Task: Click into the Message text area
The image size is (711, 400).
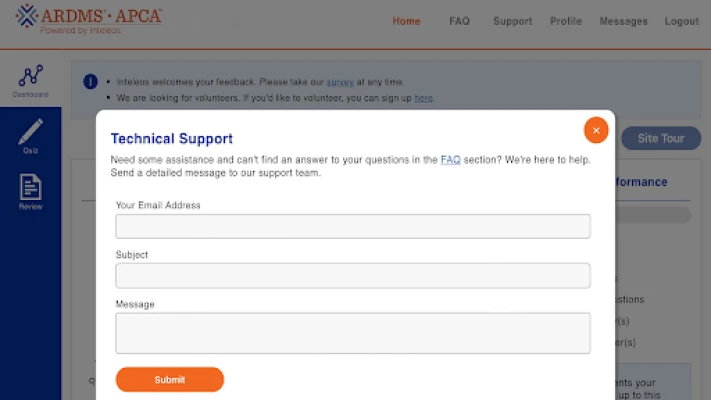Action: click(x=353, y=333)
